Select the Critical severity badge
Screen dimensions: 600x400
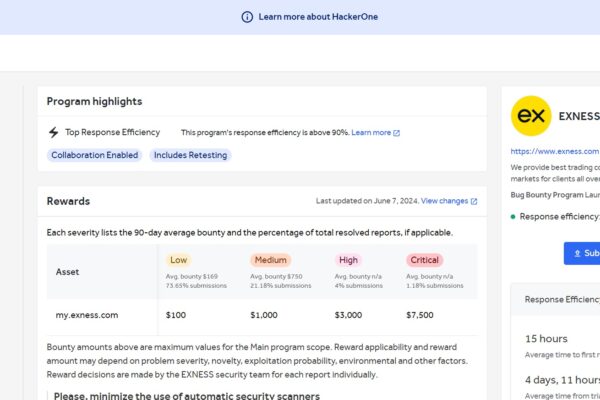tap(424, 260)
